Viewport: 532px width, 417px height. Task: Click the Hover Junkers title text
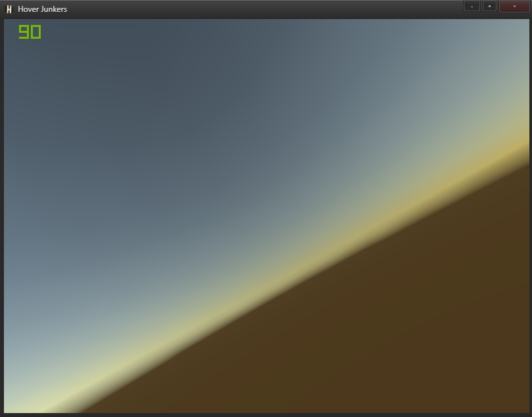click(43, 9)
